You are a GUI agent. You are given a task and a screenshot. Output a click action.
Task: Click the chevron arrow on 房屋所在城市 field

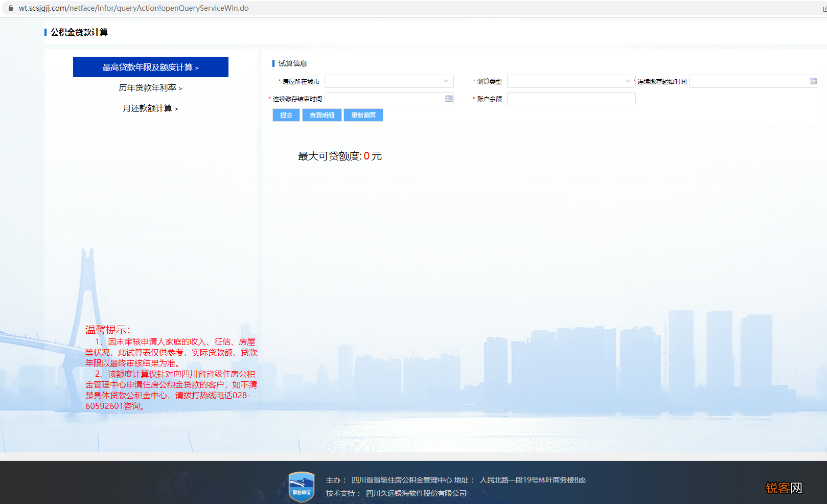point(446,81)
